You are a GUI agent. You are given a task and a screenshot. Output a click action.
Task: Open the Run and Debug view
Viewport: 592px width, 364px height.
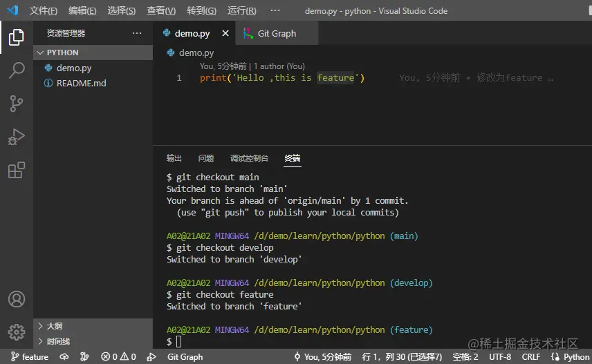tap(16, 137)
